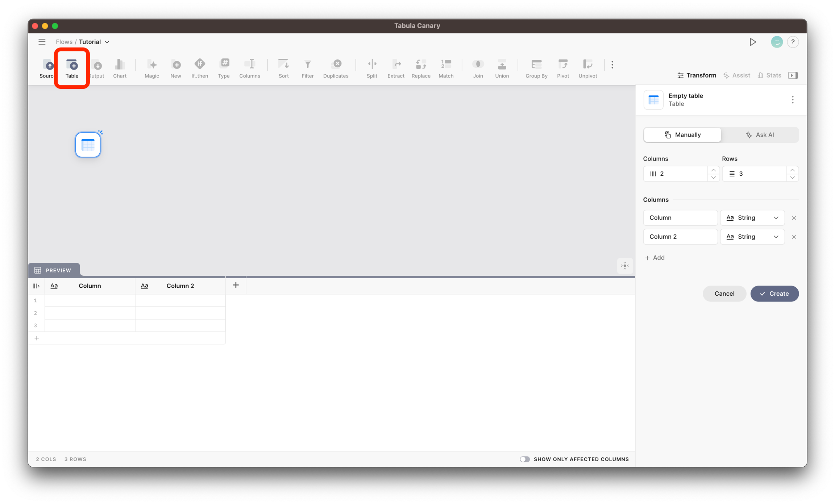835x504 pixels.
Task: Open String type dropdown for first Column
Action: (x=752, y=218)
